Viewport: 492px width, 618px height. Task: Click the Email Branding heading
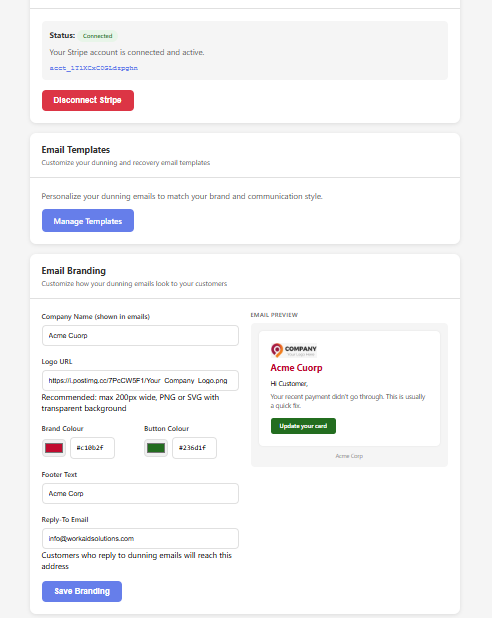[x=74, y=271]
